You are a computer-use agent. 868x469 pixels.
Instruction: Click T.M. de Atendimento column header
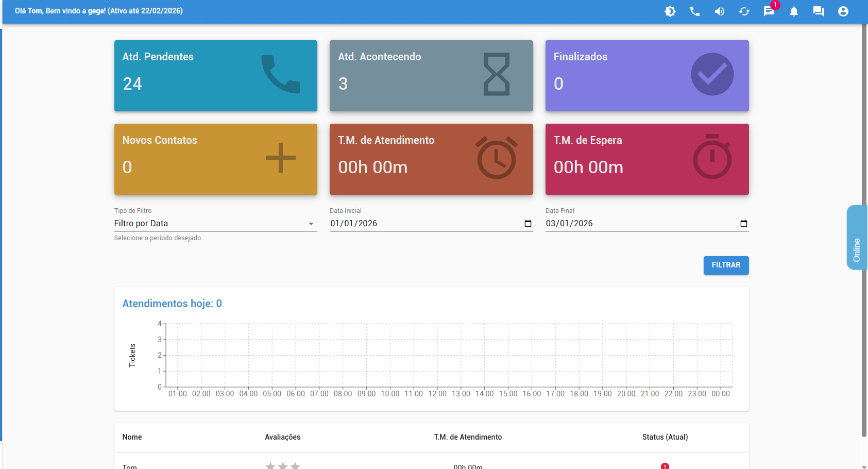pyautogui.click(x=468, y=437)
